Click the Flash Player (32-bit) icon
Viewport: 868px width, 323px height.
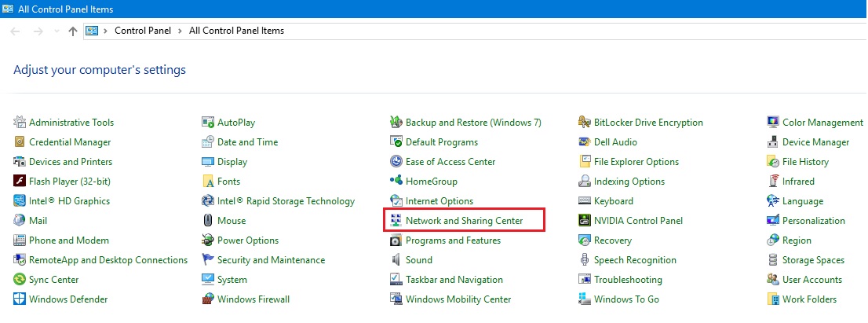tap(20, 182)
